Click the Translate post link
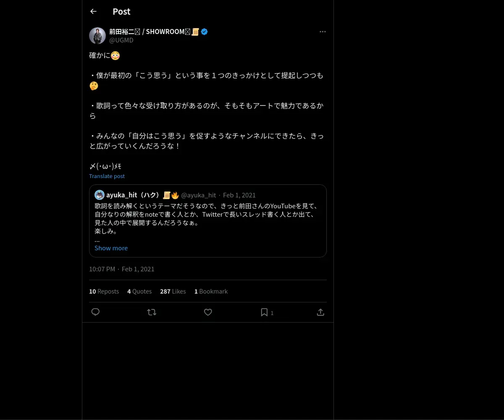Viewport: 504px width, 420px height. [107, 176]
